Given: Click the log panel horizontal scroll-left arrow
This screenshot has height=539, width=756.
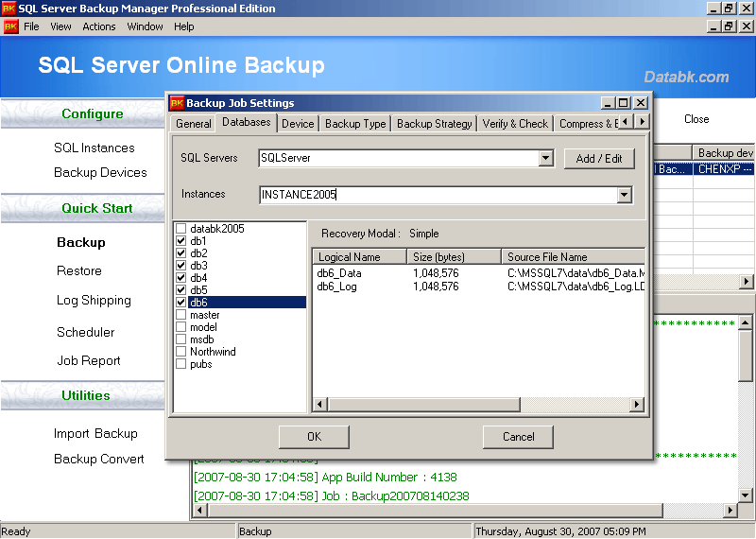Looking at the screenshot, I should tap(200, 510).
